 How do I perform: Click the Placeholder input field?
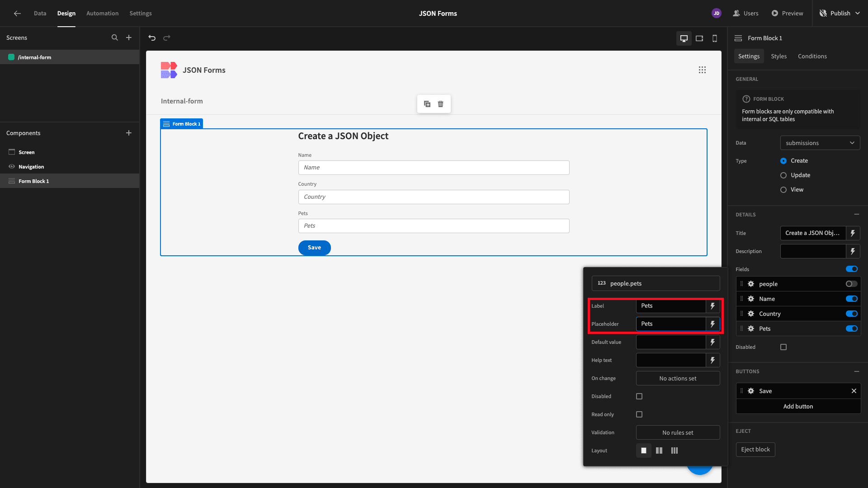[671, 324]
